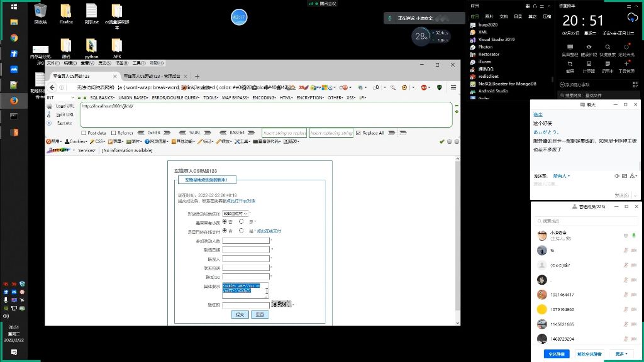Click the calculator icon in assistant widget

click(589, 64)
